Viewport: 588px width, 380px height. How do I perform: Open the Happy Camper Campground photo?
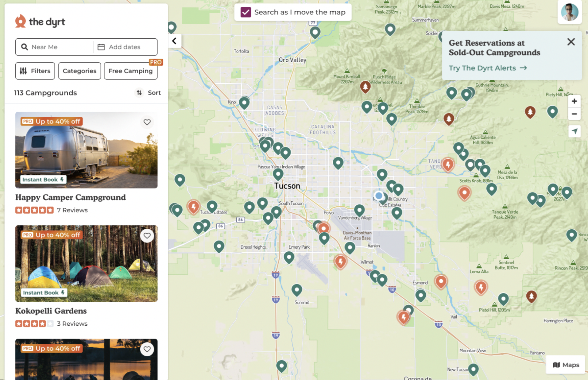[86, 150]
